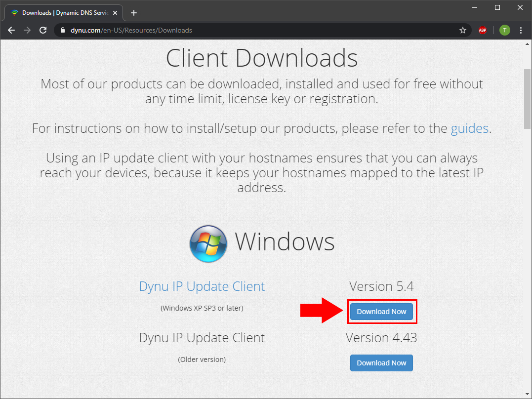Viewport: 532px width, 399px height.
Task: Open the ABP Adblock Plus extension icon
Action: click(483, 30)
